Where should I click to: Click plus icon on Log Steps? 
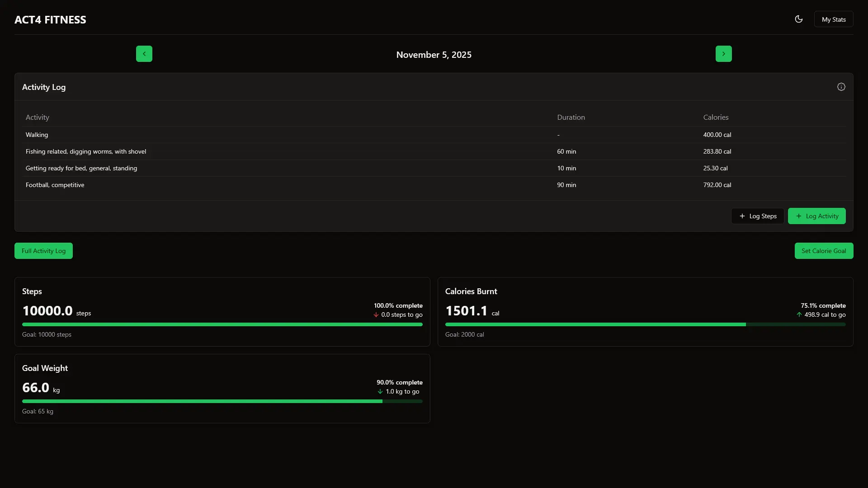coord(742,216)
